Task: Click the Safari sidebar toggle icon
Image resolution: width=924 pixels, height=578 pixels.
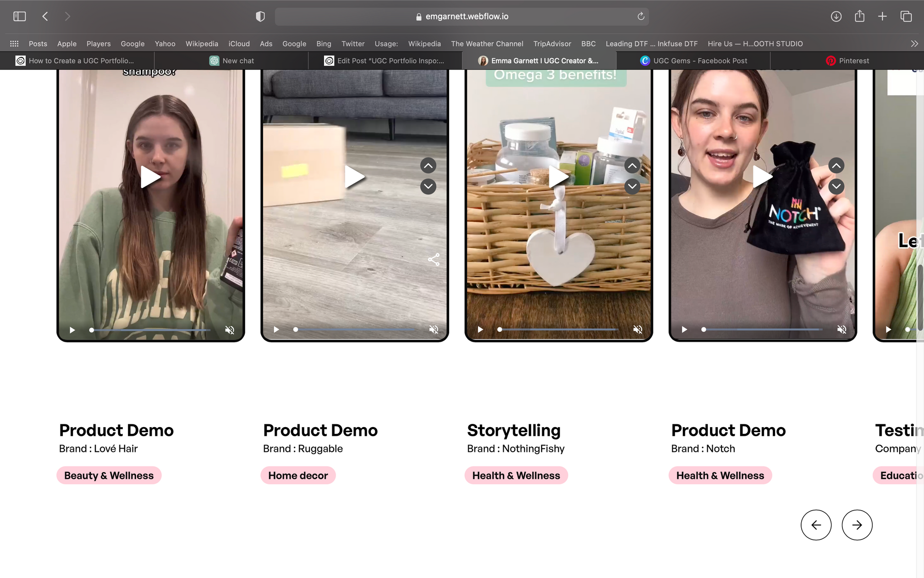Action: 19,17
